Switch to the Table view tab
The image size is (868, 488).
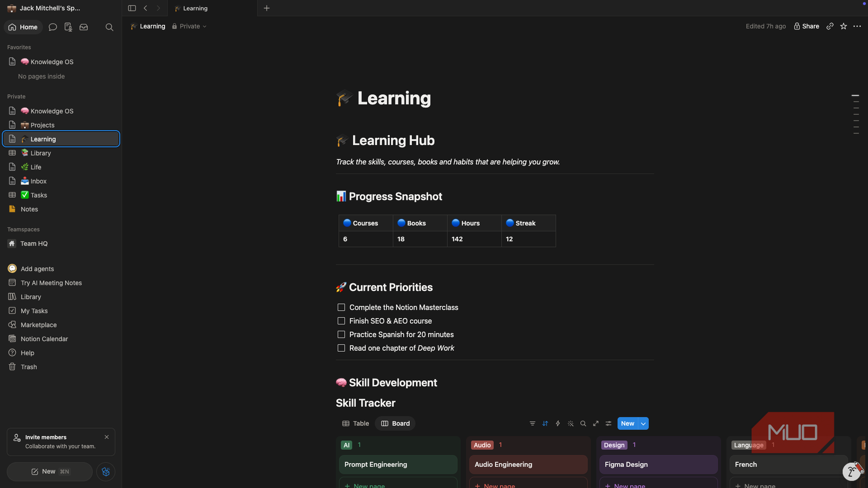[356, 424]
